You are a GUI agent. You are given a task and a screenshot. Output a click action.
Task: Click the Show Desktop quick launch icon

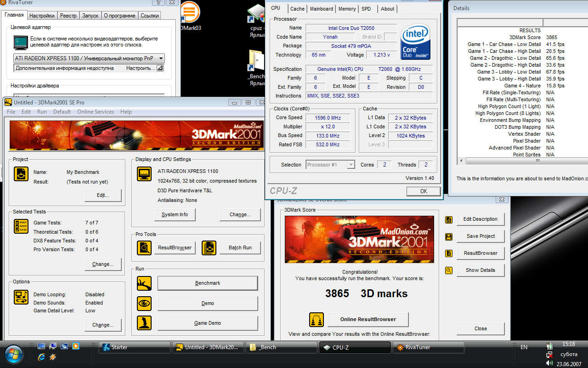point(41,346)
